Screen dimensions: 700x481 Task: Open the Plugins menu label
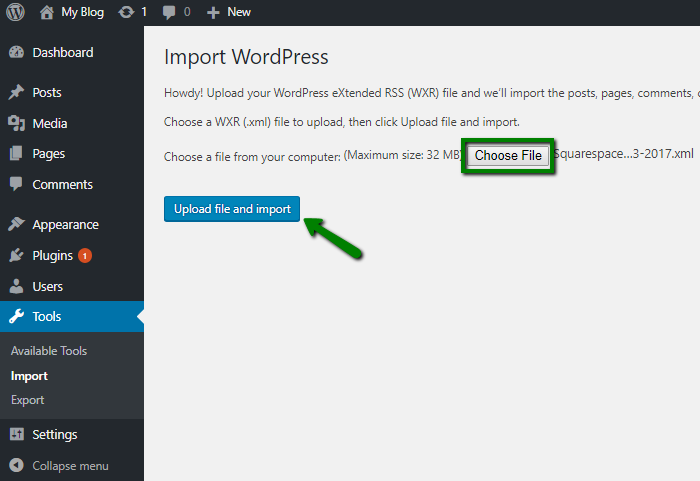(53, 256)
